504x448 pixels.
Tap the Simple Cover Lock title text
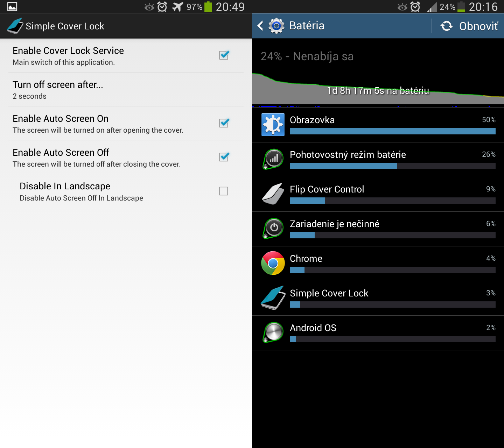[65, 26]
